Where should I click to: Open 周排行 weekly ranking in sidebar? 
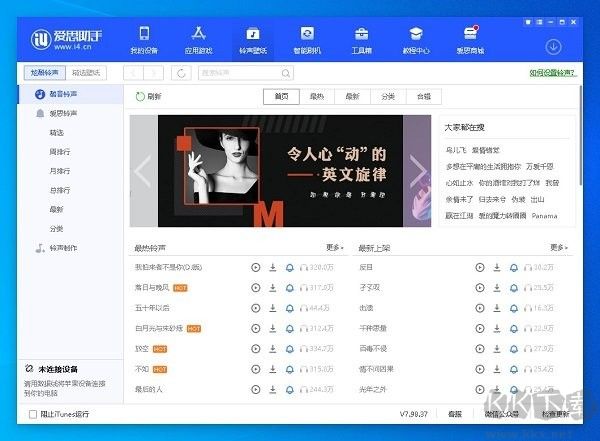(60, 152)
